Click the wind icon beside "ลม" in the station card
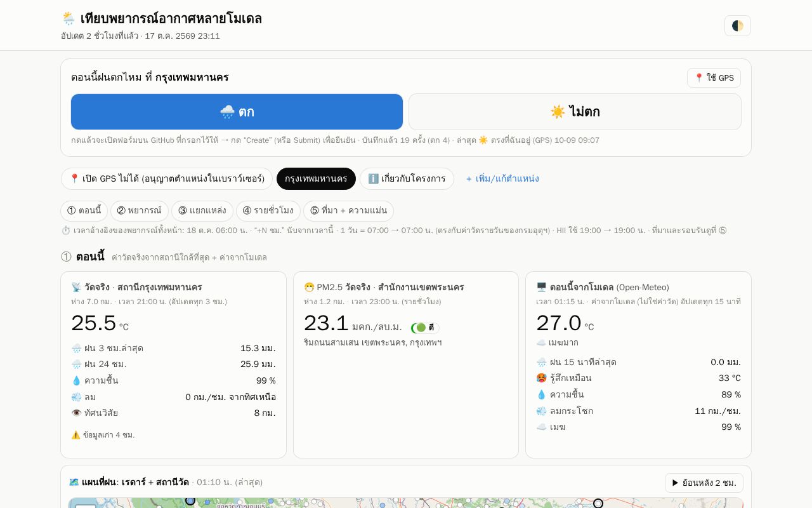 click(76, 397)
